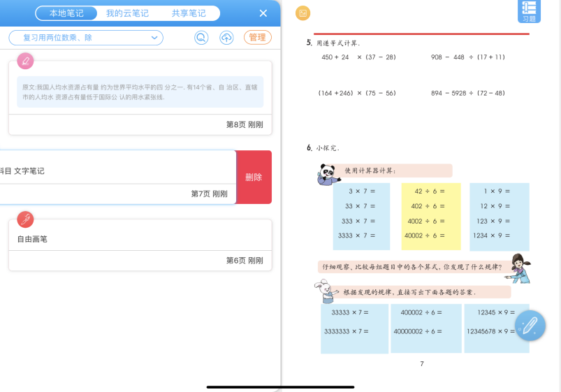Switch to 我的云笔记 tab
561x392 pixels.
(126, 13)
